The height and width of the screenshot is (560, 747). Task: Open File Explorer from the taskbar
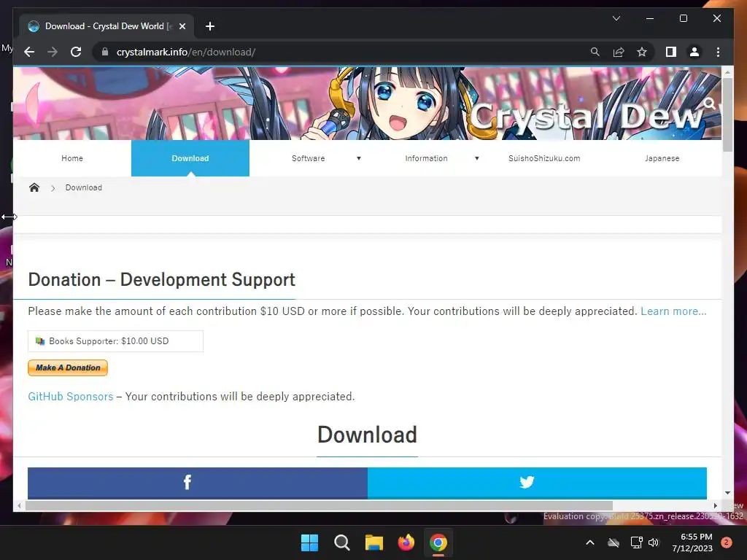pos(374,542)
